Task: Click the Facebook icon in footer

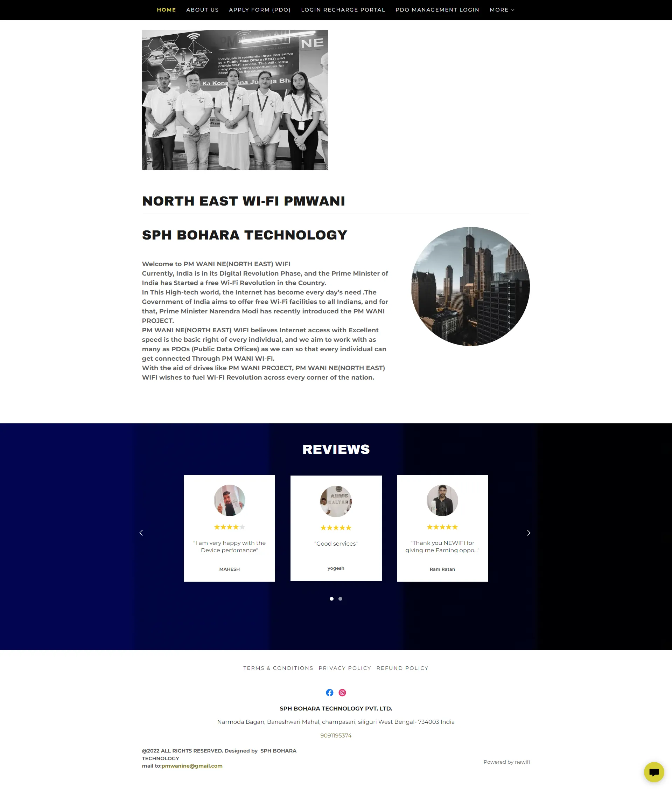Action: coord(329,692)
